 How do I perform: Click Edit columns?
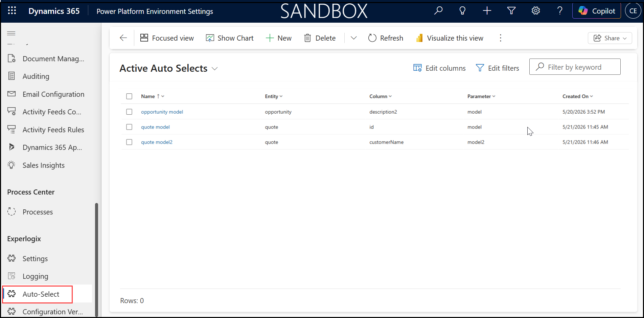point(439,68)
